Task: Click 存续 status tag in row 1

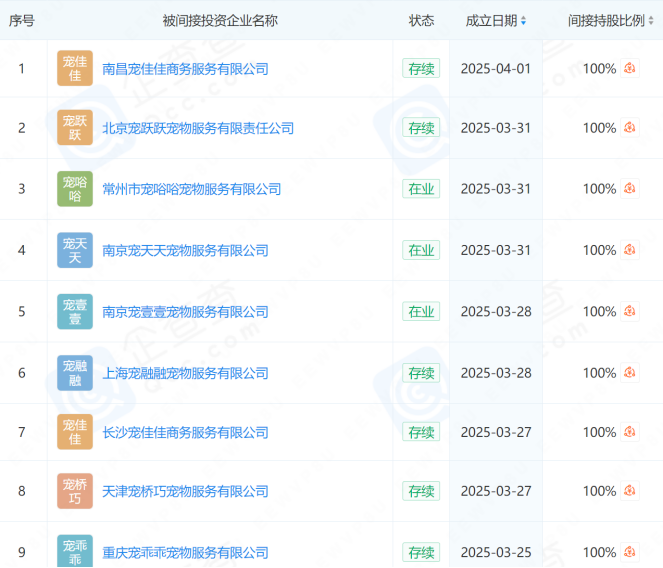Action: [x=421, y=68]
